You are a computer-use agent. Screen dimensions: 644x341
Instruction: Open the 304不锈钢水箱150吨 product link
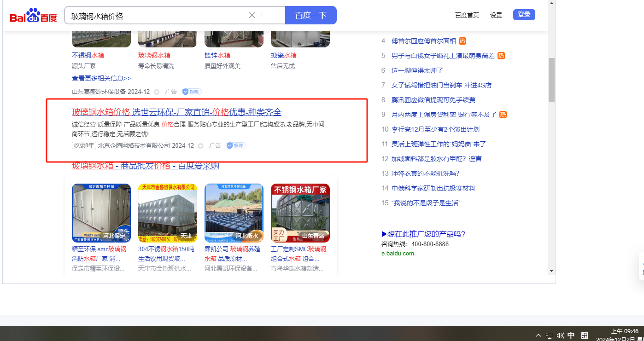click(x=166, y=254)
